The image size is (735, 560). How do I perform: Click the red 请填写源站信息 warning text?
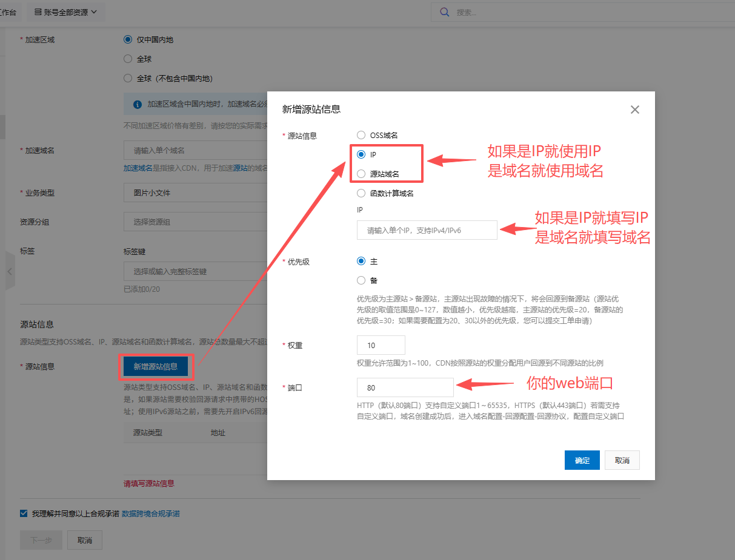click(149, 484)
